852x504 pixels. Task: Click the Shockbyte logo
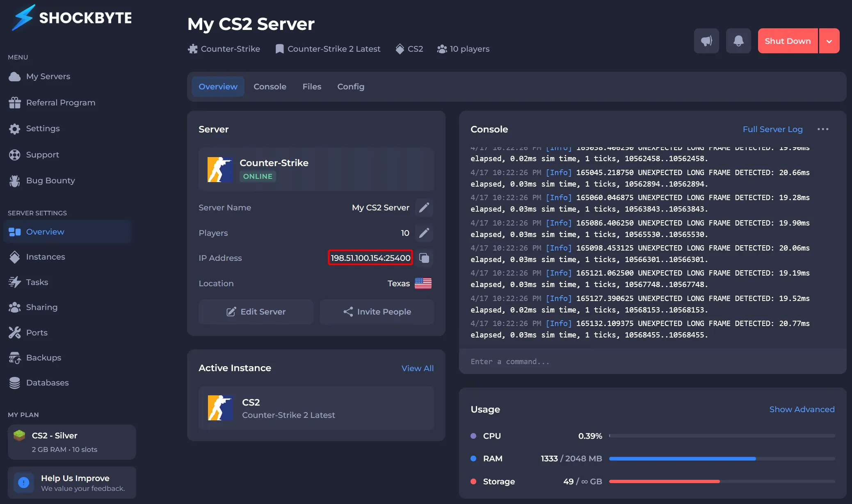[x=72, y=18]
